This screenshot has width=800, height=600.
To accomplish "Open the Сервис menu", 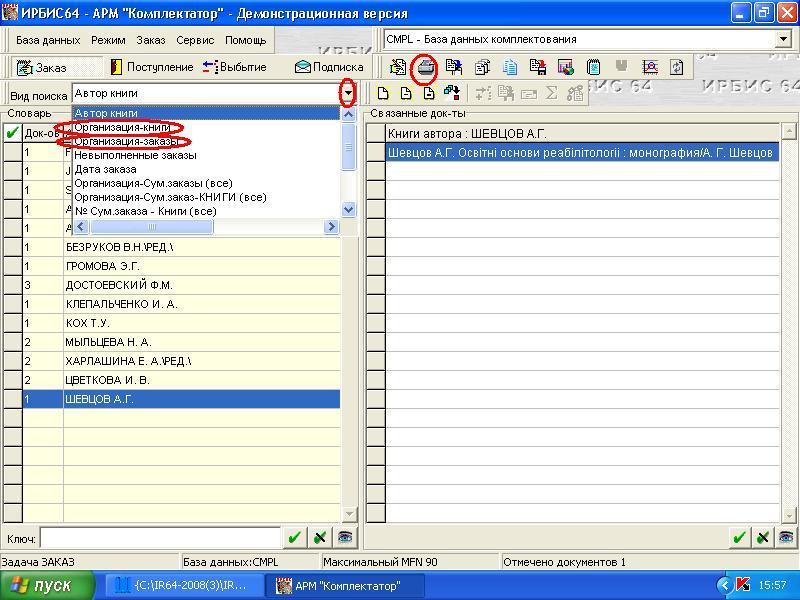I will (x=195, y=40).
